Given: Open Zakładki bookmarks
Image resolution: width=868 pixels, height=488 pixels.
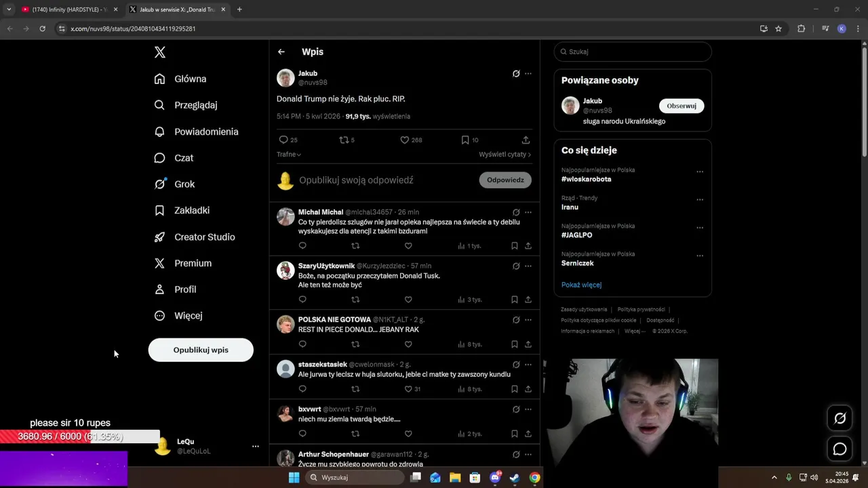Looking at the screenshot, I should 182,211.
